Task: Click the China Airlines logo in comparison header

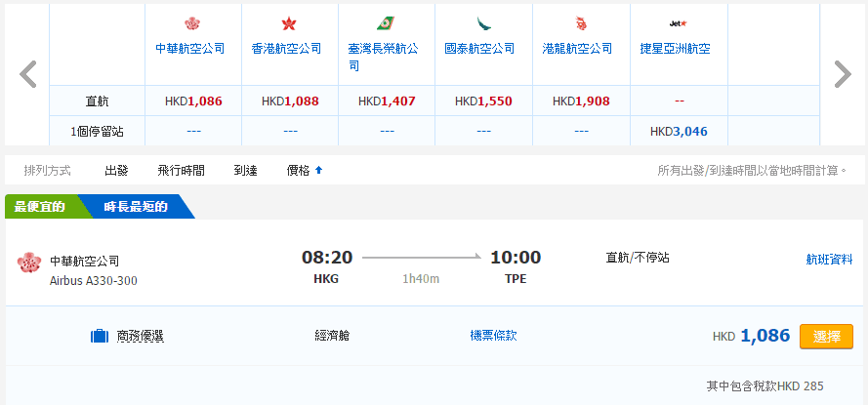Action: [x=191, y=23]
